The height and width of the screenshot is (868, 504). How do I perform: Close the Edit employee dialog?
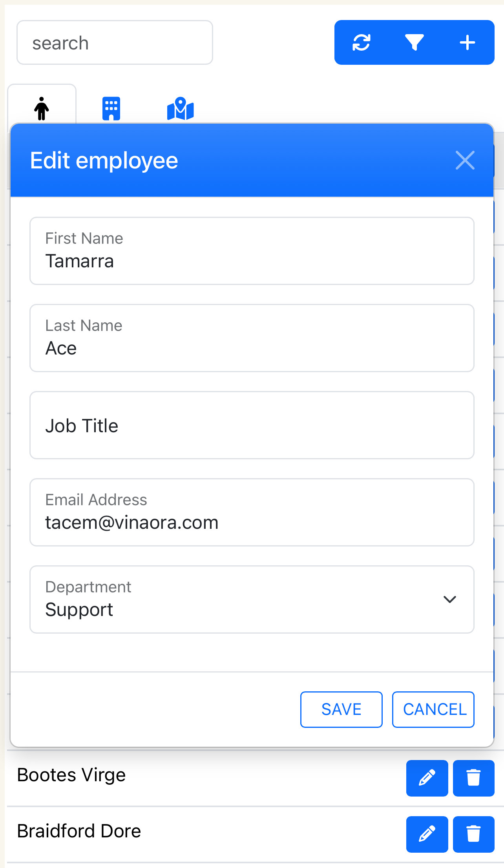point(465,160)
